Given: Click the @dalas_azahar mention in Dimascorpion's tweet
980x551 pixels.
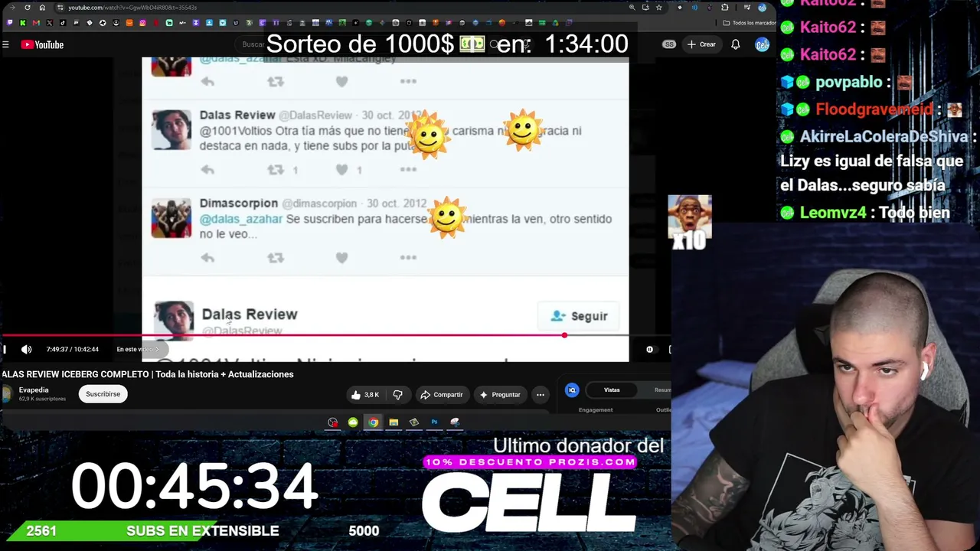Looking at the screenshot, I should pos(241,219).
